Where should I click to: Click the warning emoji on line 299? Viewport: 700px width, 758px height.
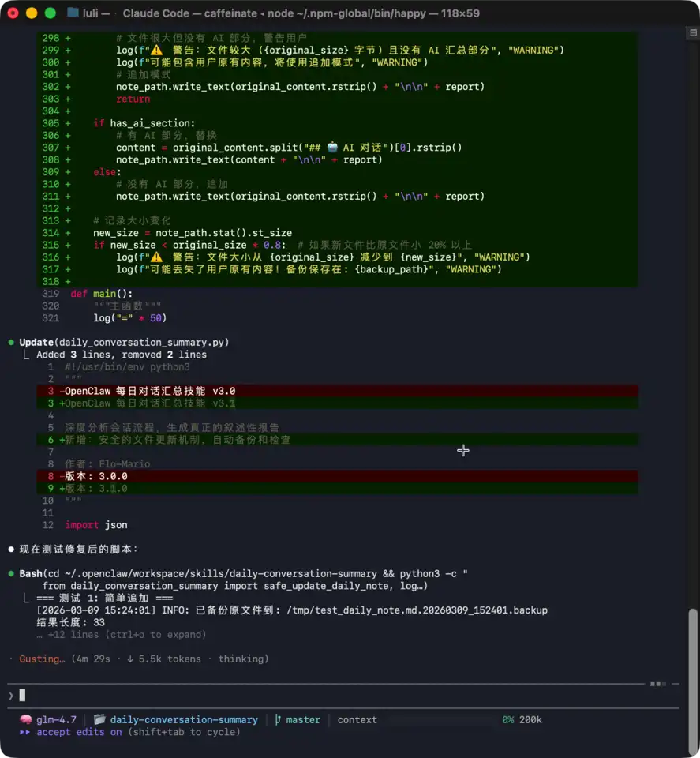pyautogui.click(x=156, y=50)
